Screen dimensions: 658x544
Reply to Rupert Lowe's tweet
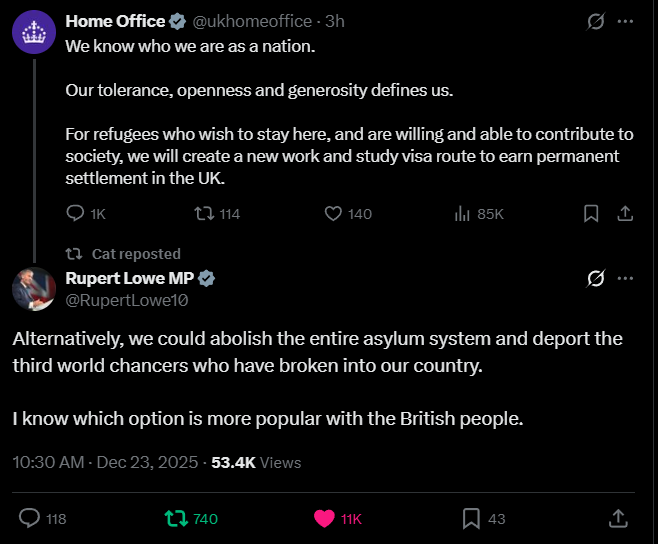[x=30, y=518]
